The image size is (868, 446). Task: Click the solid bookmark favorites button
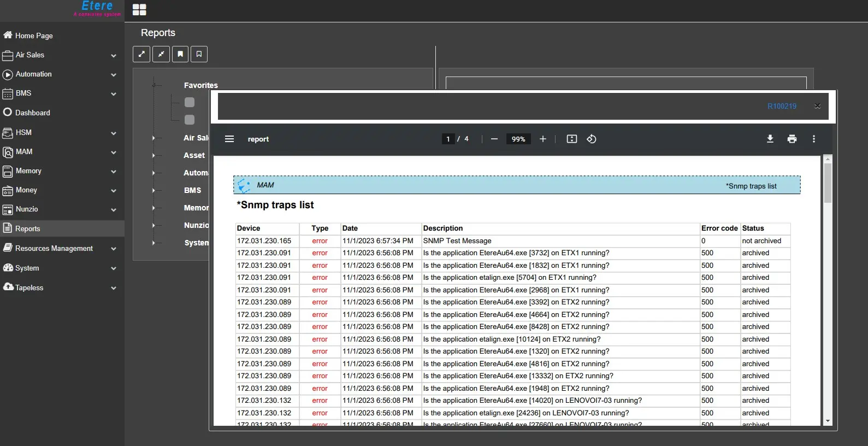pyautogui.click(x=180, y=54)
